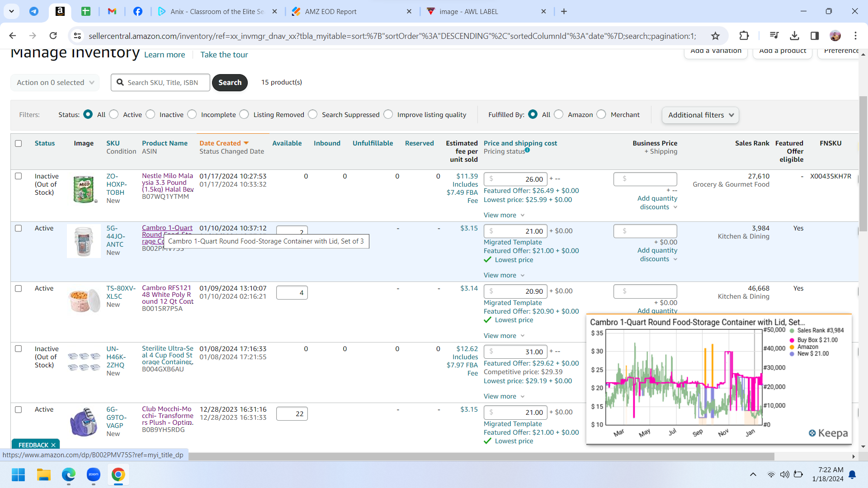Open the Chrome profile avatar
Viewport: 868px width, 488px height.
click(835, 36)
